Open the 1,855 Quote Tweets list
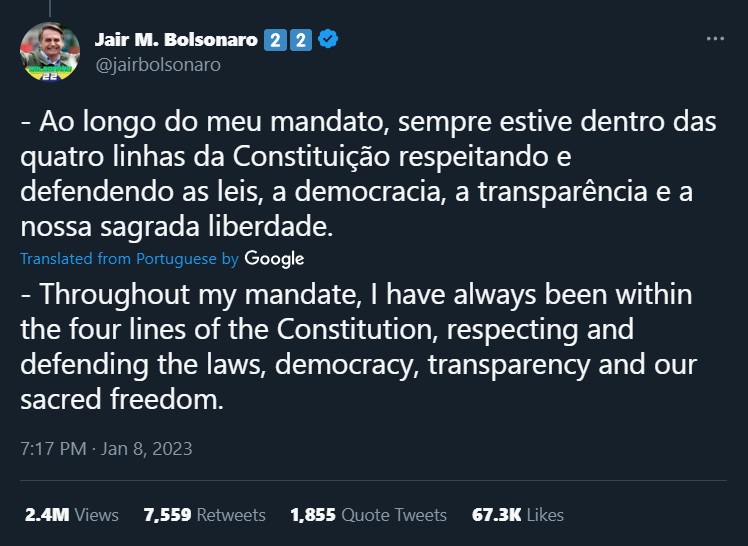The image size is (748, 546). [369, 515]
